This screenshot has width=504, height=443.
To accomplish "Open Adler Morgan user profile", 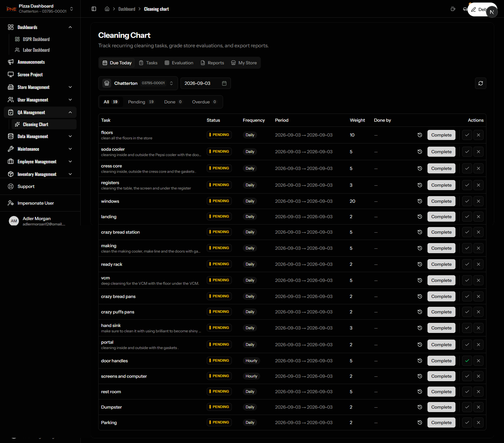I will tap(40, 221).
